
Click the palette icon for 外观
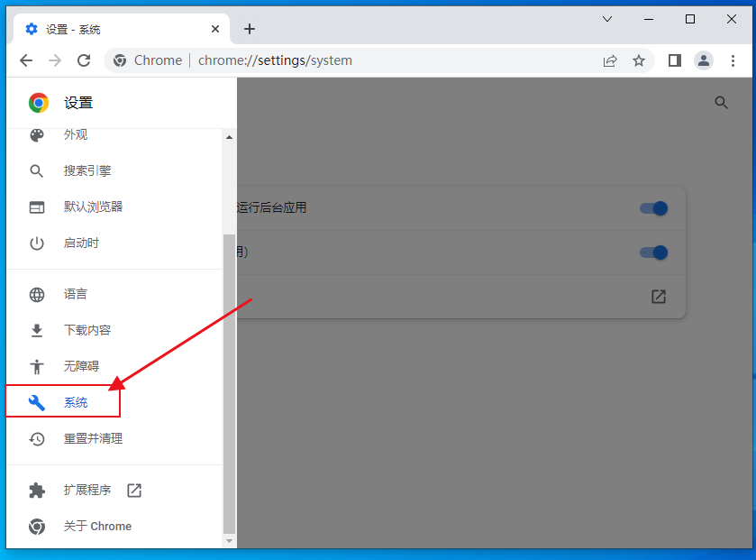37,135
